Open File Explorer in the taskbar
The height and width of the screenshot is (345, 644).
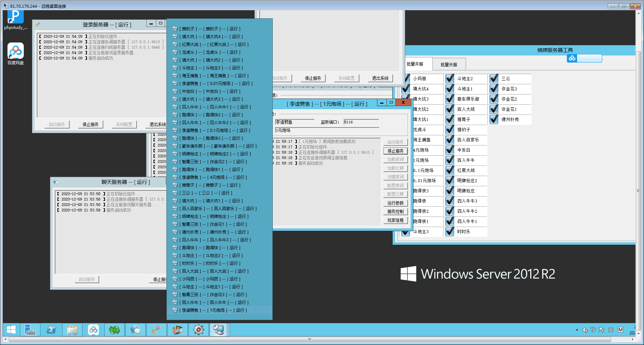[72, 330]
